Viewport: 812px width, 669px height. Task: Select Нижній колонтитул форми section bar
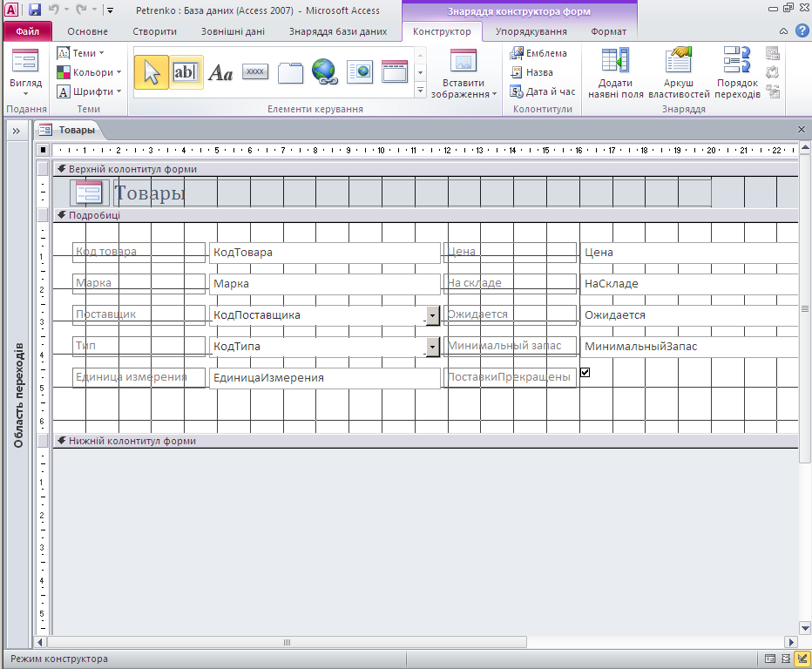(425, 441)
